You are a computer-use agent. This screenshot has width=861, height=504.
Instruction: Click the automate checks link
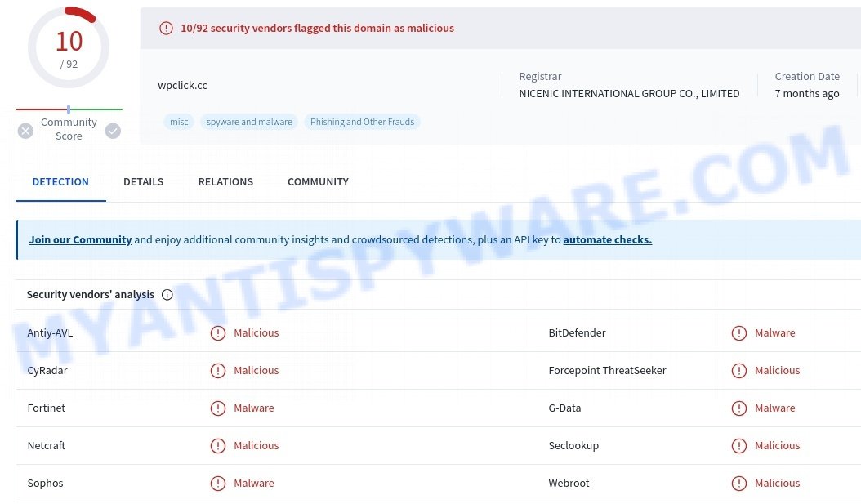607,240
